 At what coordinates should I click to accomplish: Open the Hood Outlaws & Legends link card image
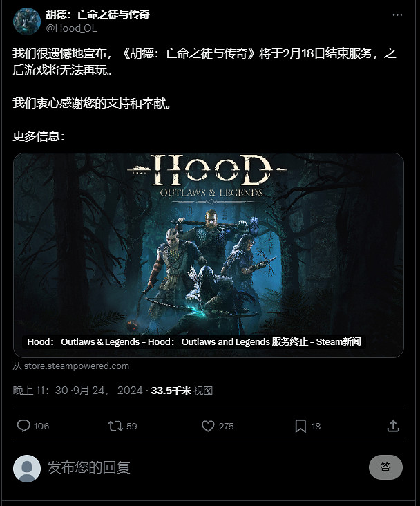[209, 255]
